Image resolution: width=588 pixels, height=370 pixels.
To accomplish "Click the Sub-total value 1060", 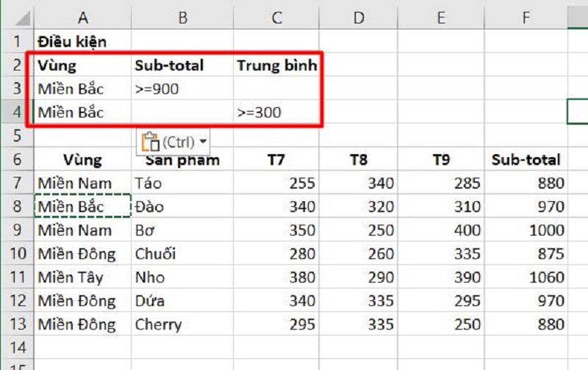I will [526, 277].
